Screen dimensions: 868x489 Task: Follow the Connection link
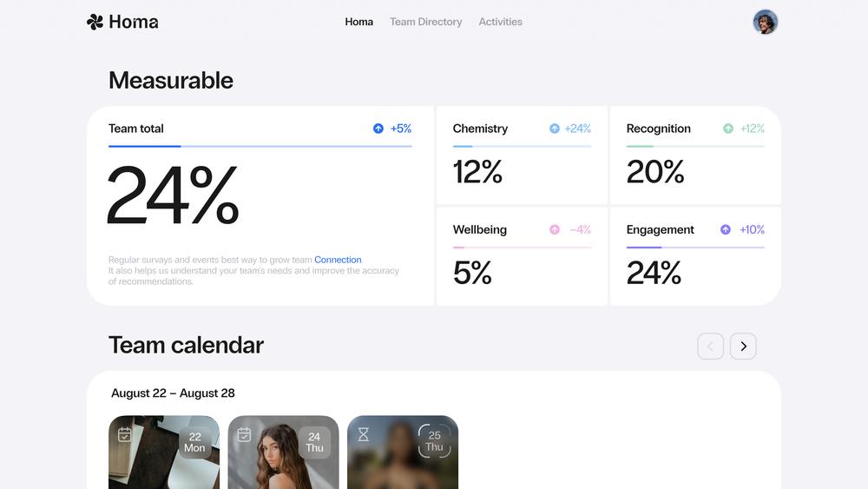point(338,260)
